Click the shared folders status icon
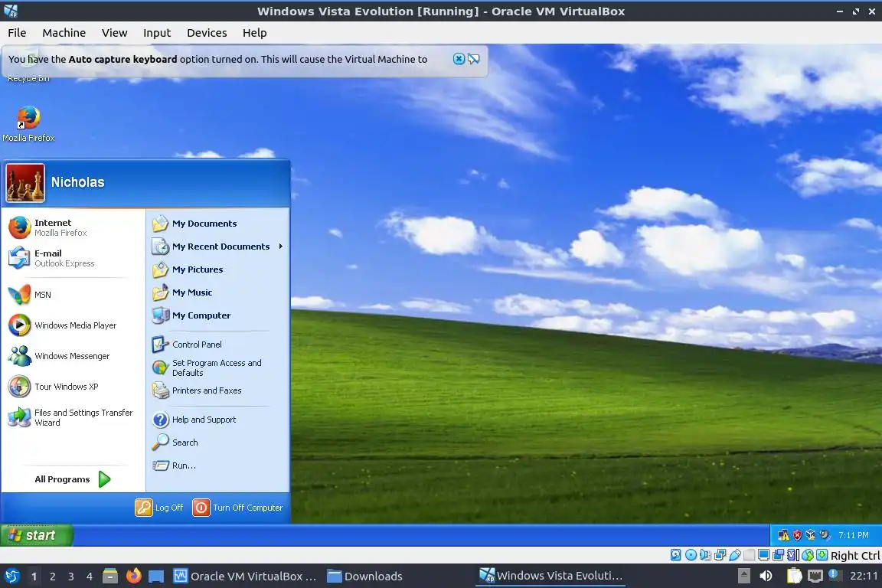The width and height of the screenshot is (882, 588). click(750, 555)
